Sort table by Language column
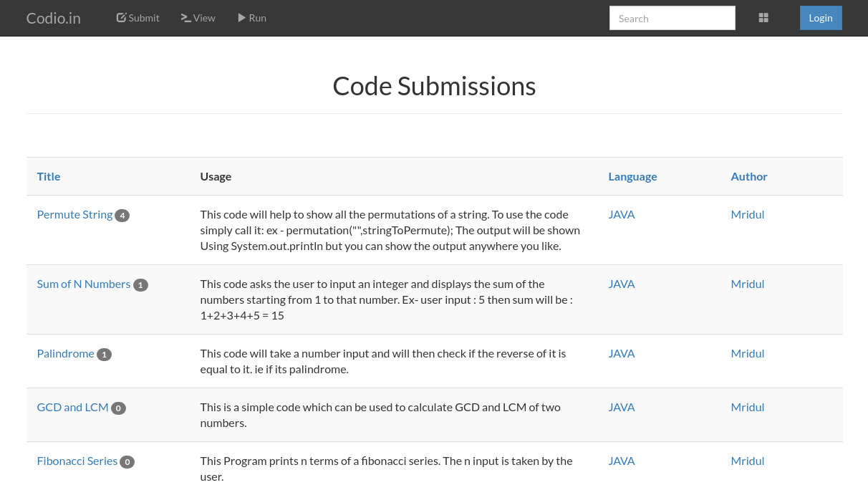Image resolution: width=868 pixels, height=485 pixels. (x=632, y=176)
